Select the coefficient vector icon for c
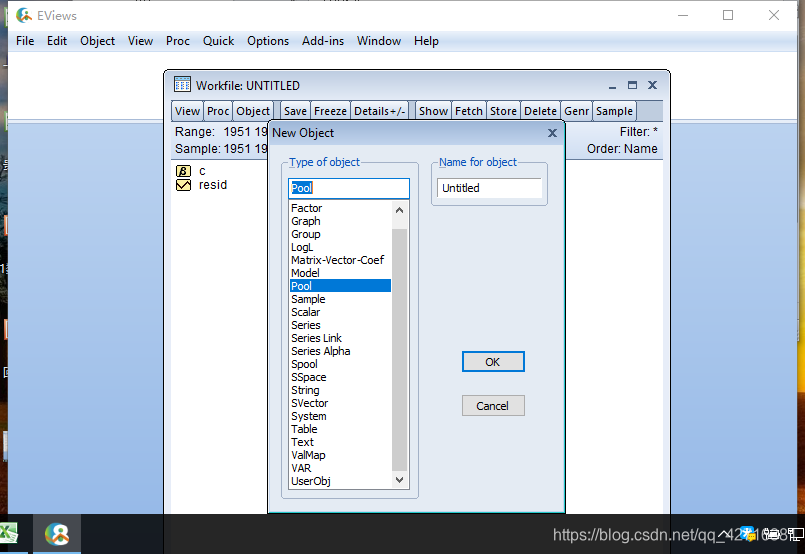The image size is (805, 554). tap(183, 171)
